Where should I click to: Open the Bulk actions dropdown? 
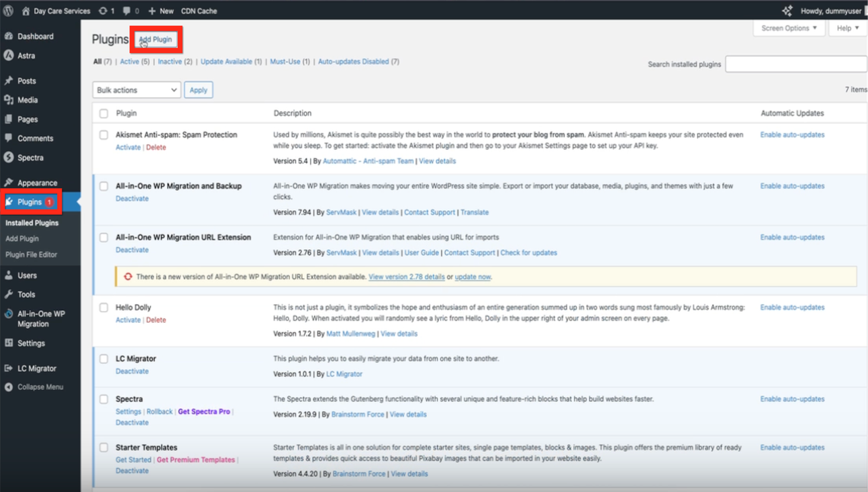[136, 89]
